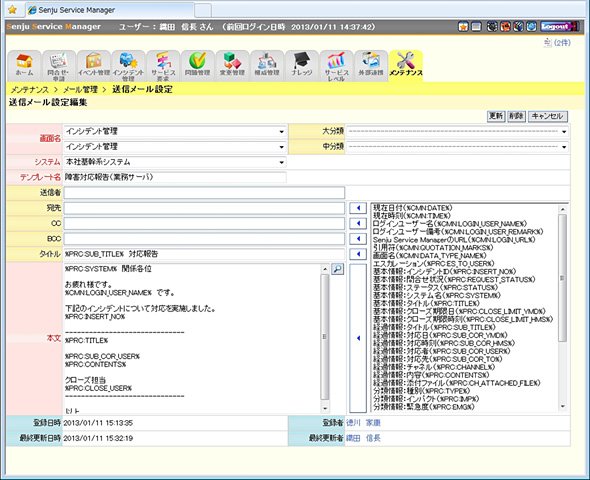The width and height of the screenshot is (590, 480).
Task: Open the 徳川 家康 registrant link
Action: tap(363, 423)
